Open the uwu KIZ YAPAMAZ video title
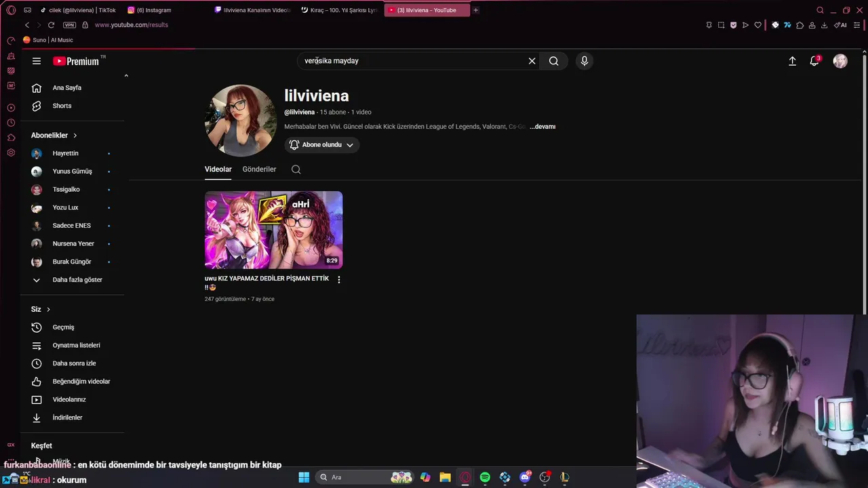This screenshot has height=488, width=868. pyautogui.click(x=267, y=283)
